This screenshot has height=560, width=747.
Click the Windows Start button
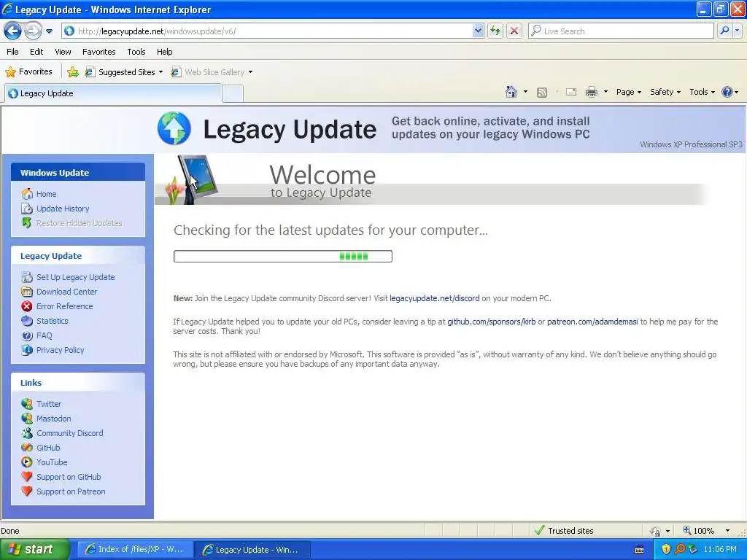[x=34, y=550]
